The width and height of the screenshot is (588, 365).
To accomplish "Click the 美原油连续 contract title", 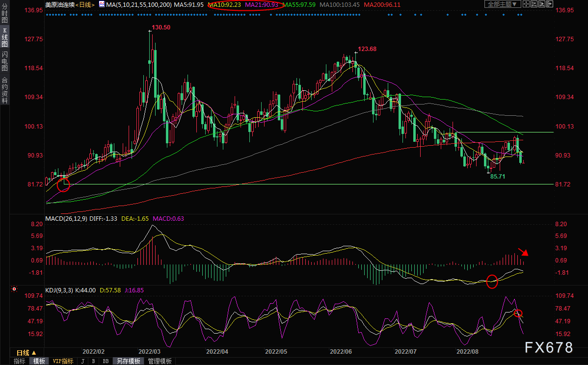I will [60, 5].
